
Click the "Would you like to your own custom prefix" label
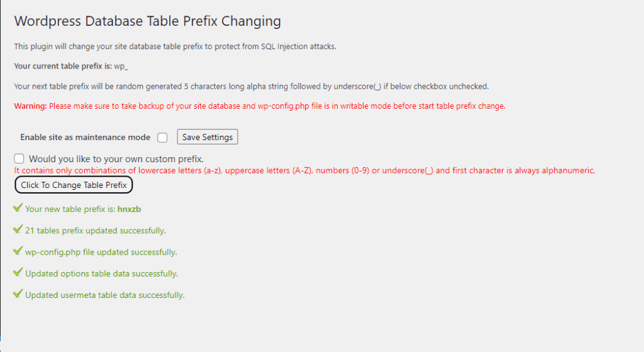[116, 159]
